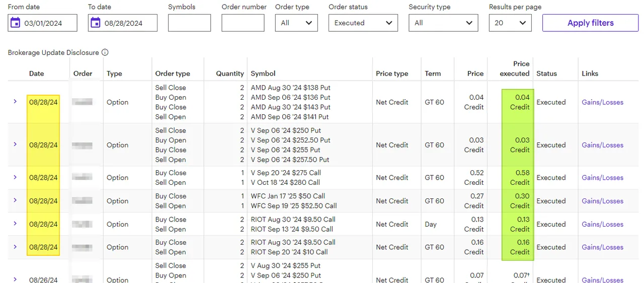Click the 08/26/24 date cell
The height and width of the screenshot is (283, 644).
pos(43,279)
